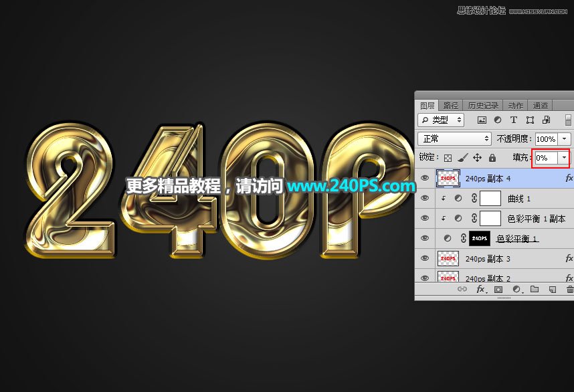Image resolution: width=574 pixels, height=392 pixels.
Task: Filter layers by pixel image type
Action: [x=482, y=120]
